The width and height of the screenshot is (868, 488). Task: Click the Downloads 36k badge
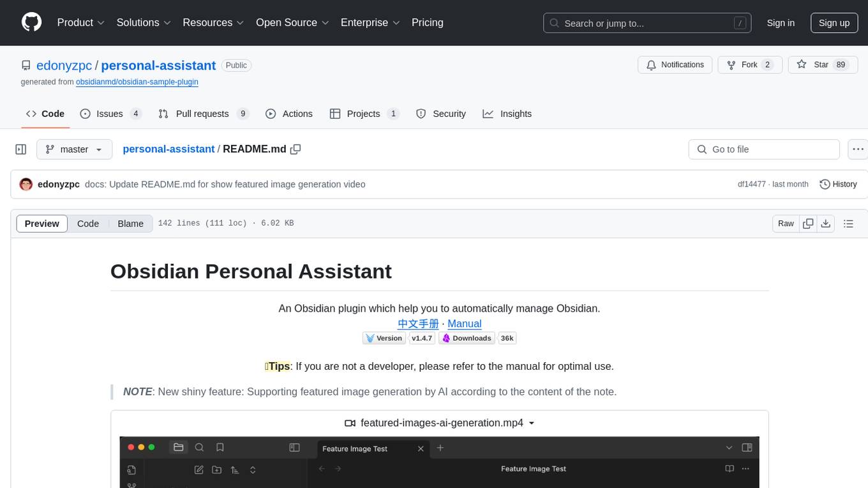[x=477, y=339]
